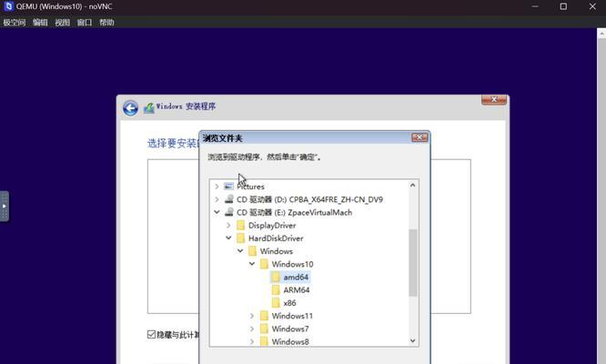
Task: Click the ARM64 folder icon
Action: click(276, 289)
